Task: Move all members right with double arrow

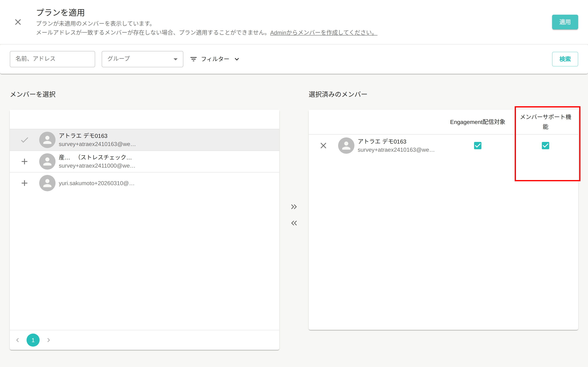Action: (x=294, y=207)
